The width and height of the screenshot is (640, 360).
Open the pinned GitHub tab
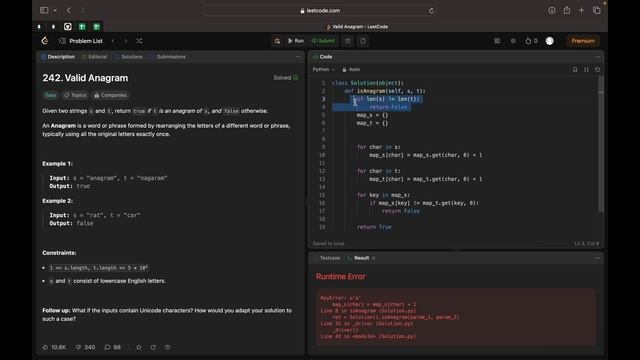[x=68, y=27]
